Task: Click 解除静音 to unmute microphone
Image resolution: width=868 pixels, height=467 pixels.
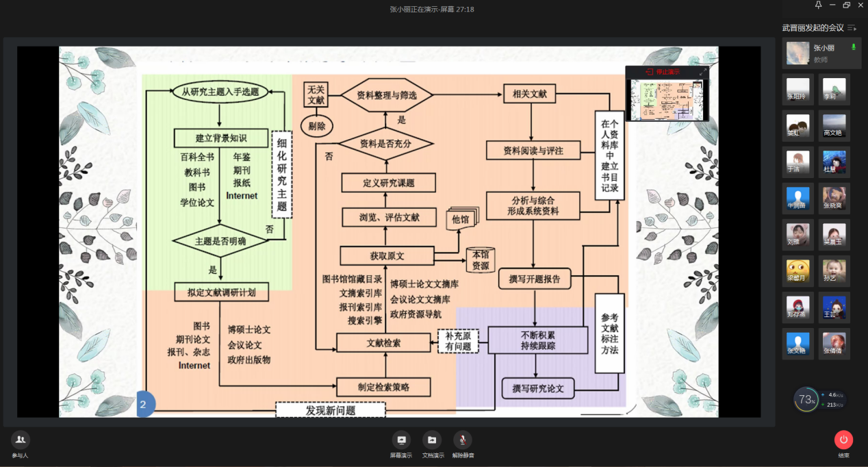Action: tap(463, 440)
